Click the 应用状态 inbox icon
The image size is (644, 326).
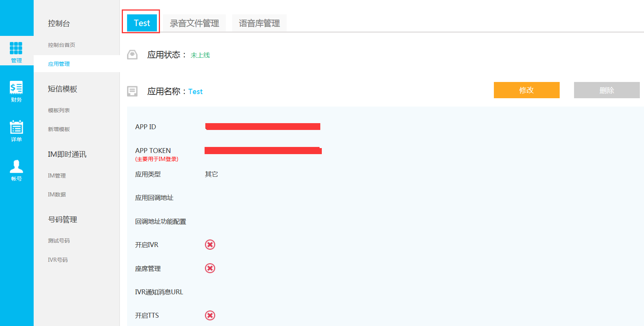[x=132, y=55]
